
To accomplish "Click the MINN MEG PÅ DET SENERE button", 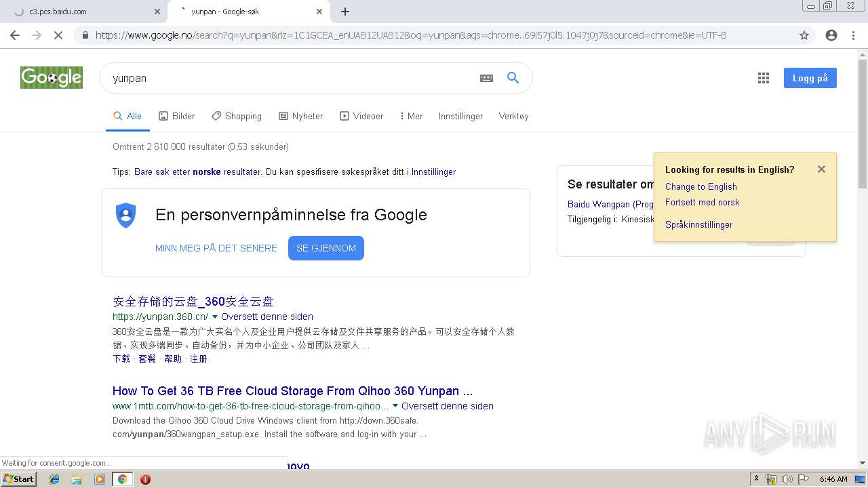I will coord(216,248).
